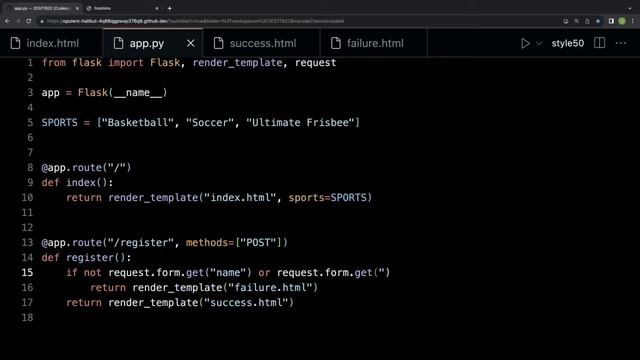This screenshot has width=640, height=360.
Task: Close the first browser tab
Action: (77, 8)
